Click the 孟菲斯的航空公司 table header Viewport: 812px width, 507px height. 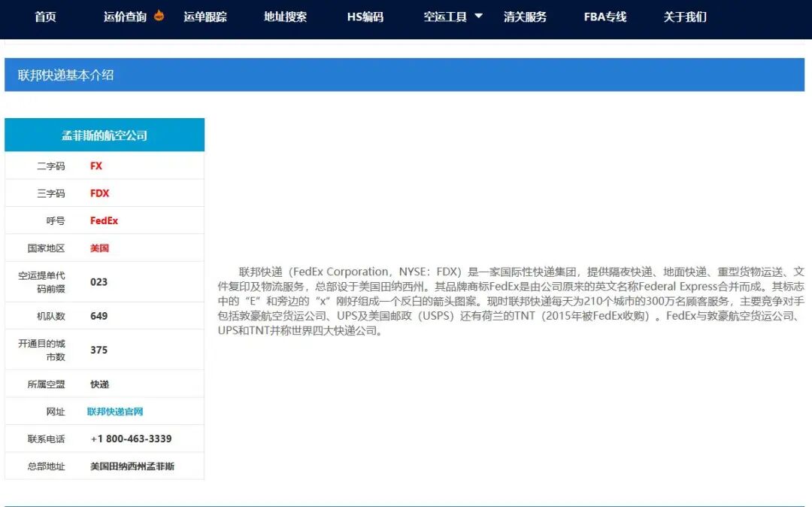[105, 135]
